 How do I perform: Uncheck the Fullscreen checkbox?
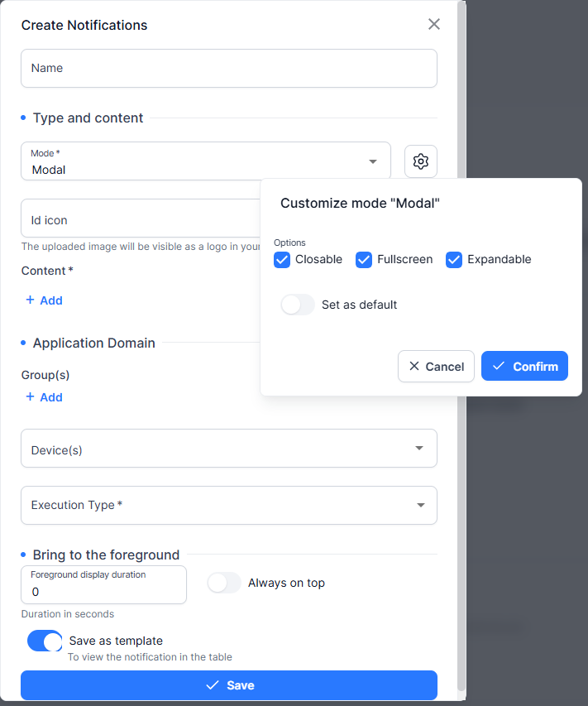tap(364, 260)
